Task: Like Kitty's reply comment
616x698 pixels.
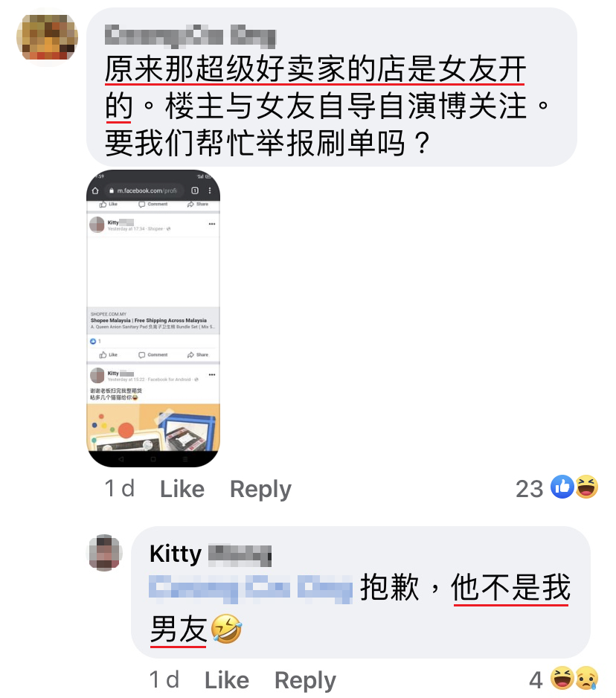Action: 227,680
